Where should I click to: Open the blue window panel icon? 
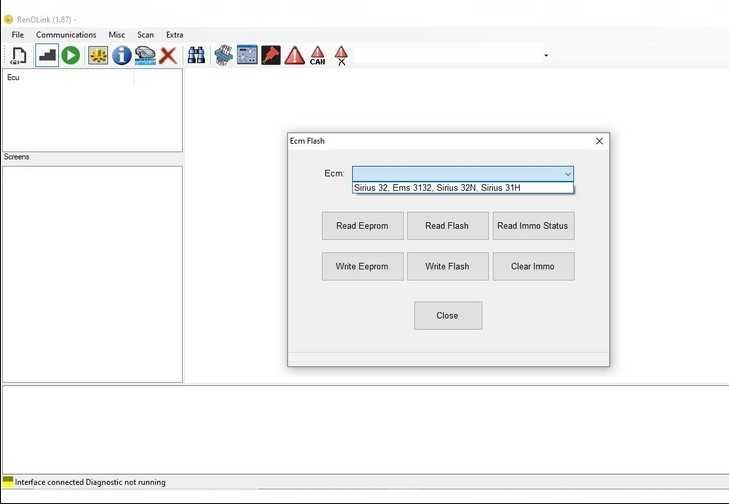247,55
